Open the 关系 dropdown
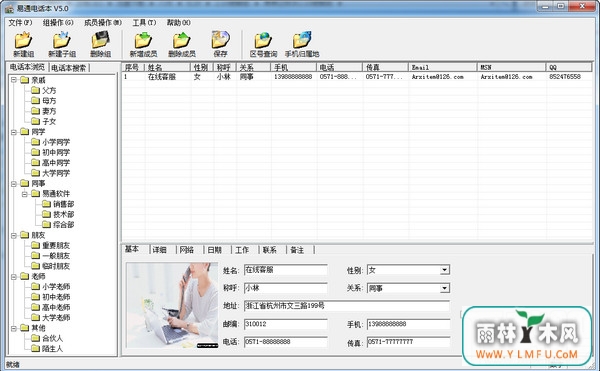This screenshot has height=371, width=600. tap(444, 288)
